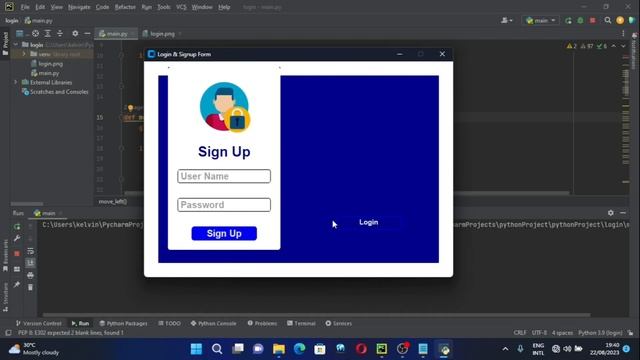Expand External Libraries node
This screenshot has width=640, height=360.
click(x=16, y=82)
